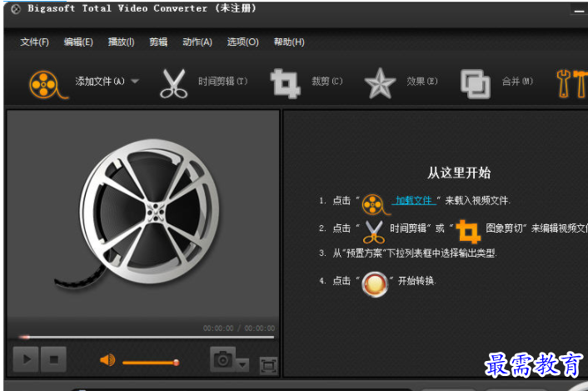Select the scissors Trim icon
Screen dimensions: 588x391
173,83
